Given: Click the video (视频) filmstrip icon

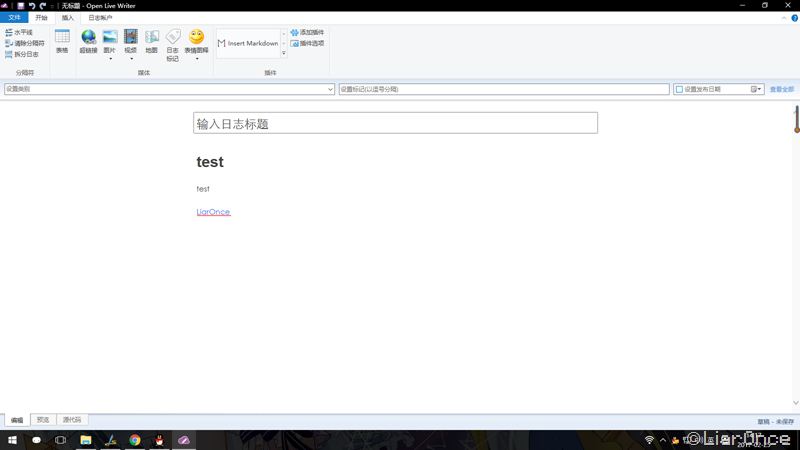Looking at the screenshot, I should (131, 37).
